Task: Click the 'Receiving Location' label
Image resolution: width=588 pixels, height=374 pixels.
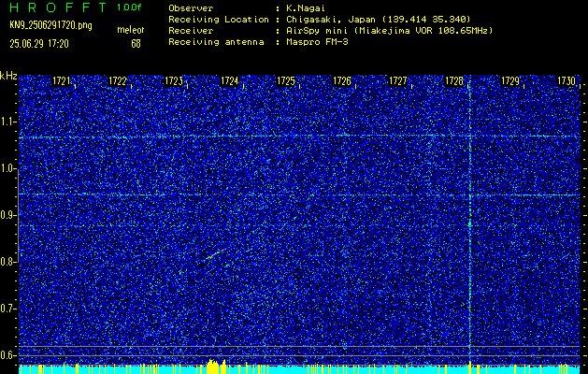Action: point(219,19)
